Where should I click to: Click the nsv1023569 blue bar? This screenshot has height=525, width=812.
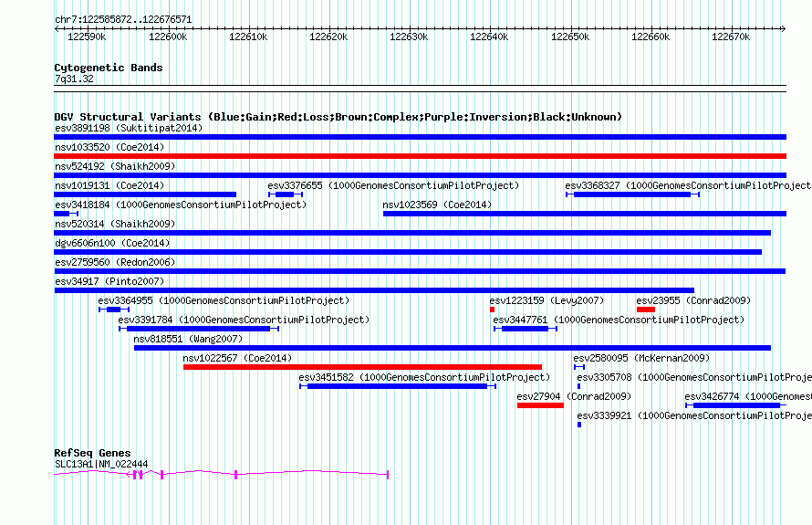tap(585, 214)
